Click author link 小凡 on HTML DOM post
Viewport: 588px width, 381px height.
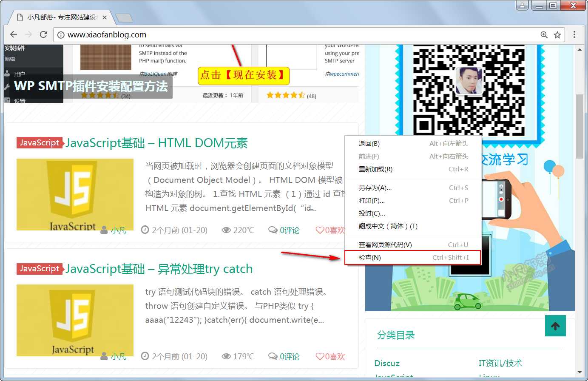119,230
